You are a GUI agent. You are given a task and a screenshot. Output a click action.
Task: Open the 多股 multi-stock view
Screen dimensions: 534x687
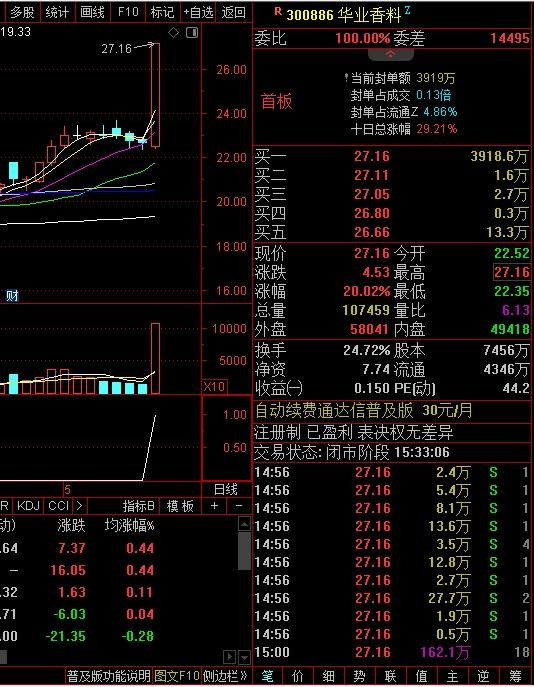click(x=22, y=12)
